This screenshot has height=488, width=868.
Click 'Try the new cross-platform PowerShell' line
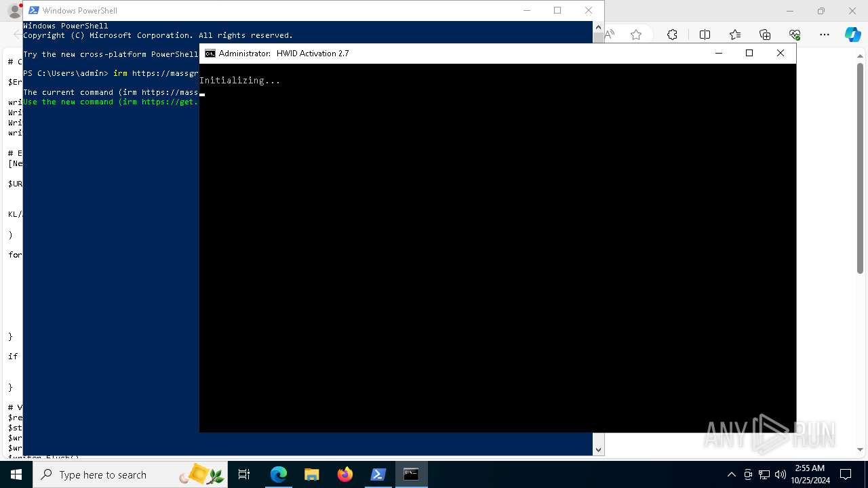tap(111, 54)
